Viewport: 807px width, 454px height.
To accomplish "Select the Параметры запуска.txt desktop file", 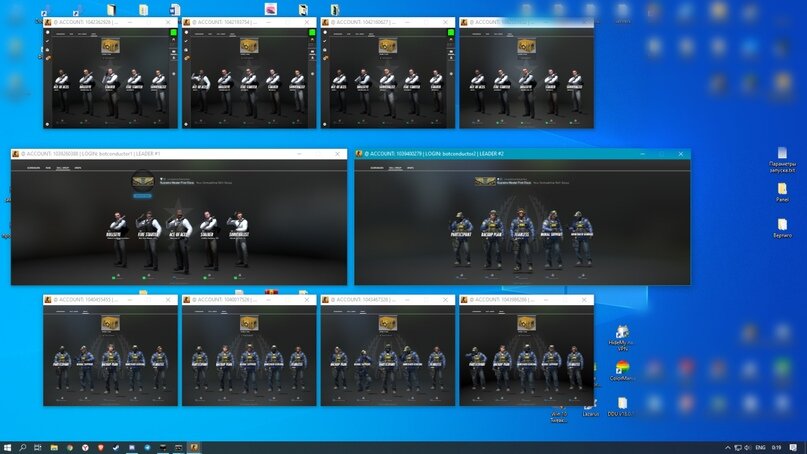I will tap(782, 160).
